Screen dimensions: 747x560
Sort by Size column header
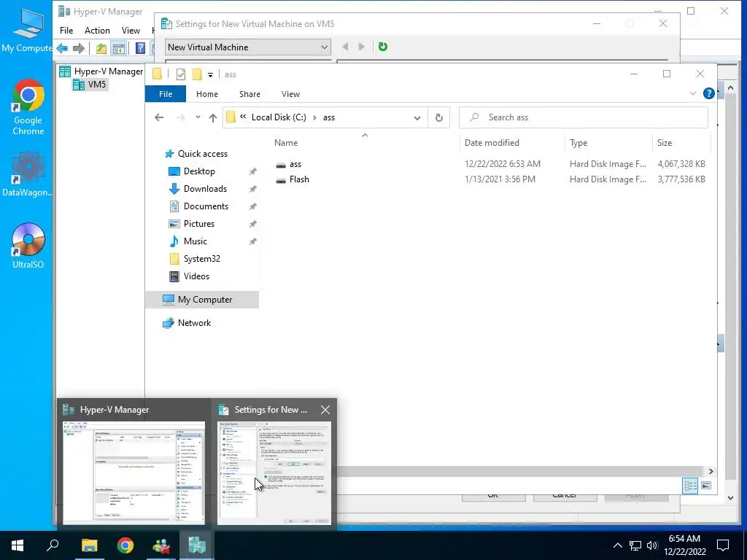(x=665, y=143)
